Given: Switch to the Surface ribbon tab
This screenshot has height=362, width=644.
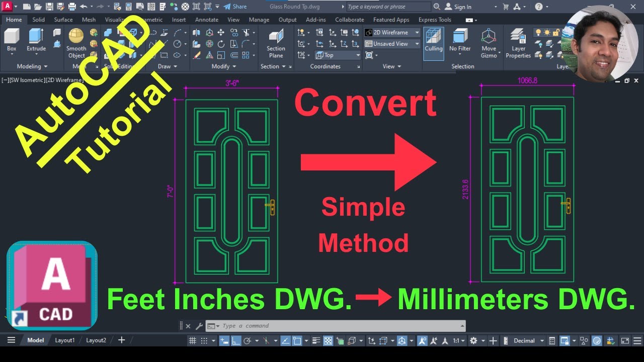Looking at the screenshot, I should pos(63,20).
